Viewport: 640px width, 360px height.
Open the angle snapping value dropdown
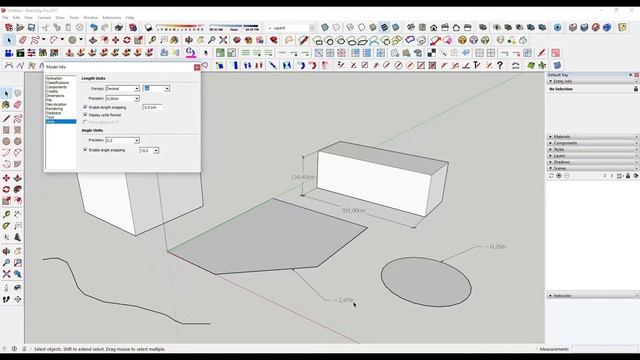click(149, 151)
